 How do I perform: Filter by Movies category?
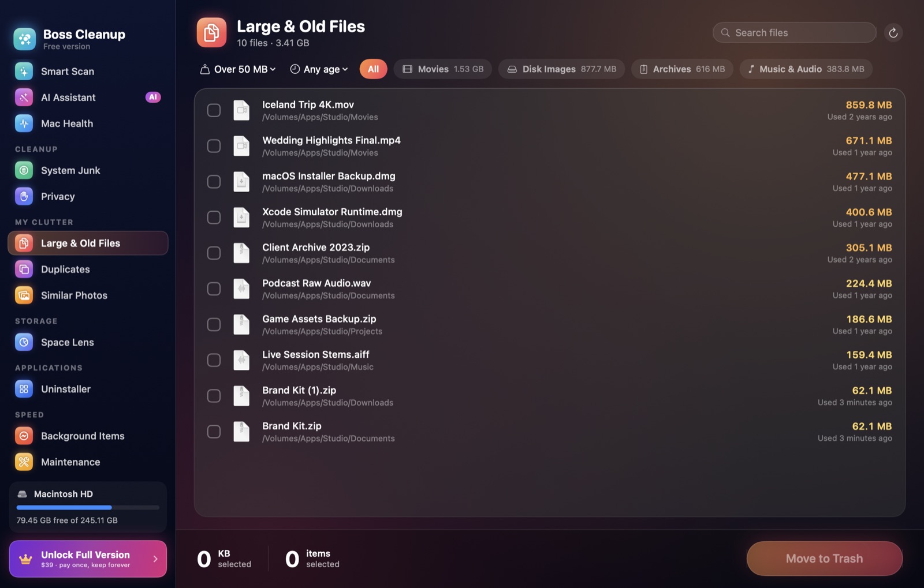(x=442, y=69)
